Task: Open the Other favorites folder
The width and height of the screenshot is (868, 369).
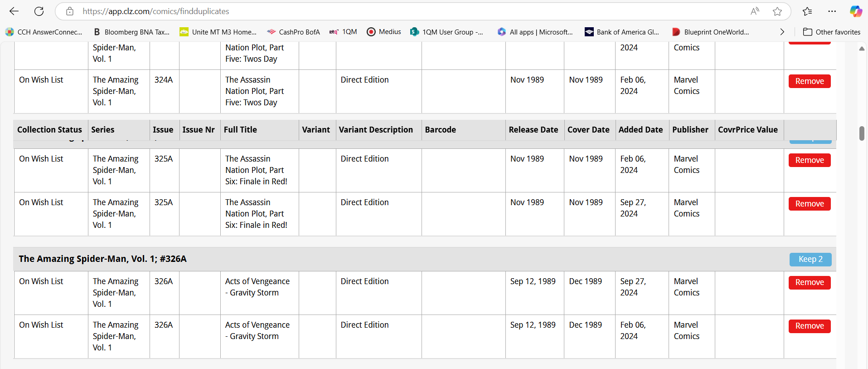Action: coord(832,32)
